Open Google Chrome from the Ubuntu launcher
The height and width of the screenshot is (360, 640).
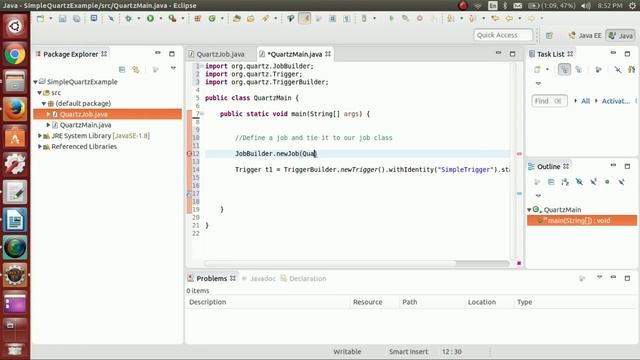[x=15, y=54]
